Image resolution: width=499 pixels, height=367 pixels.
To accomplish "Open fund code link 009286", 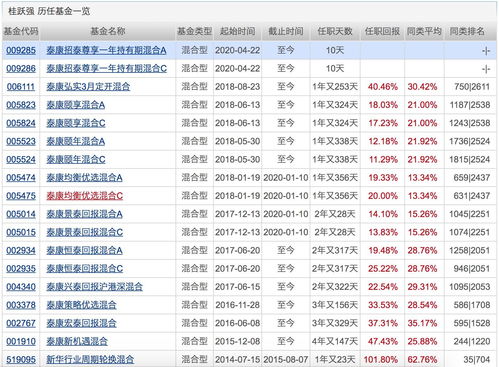I will click(21, 69).
